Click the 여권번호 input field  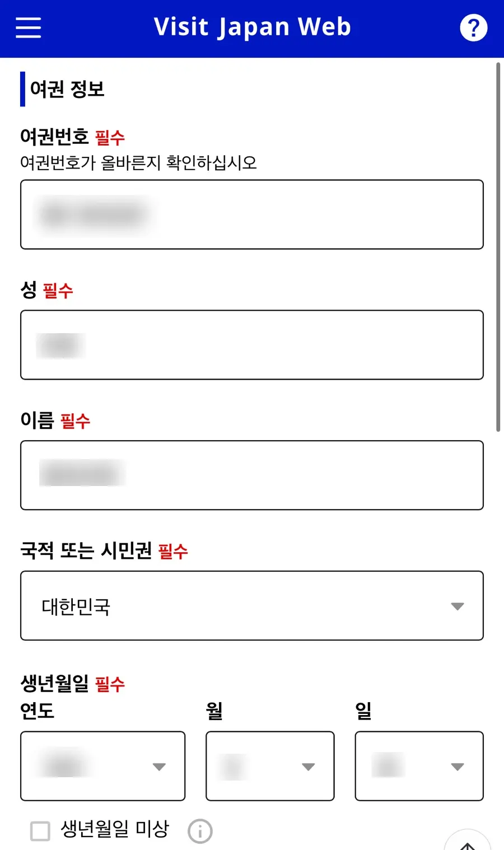pyautogui.click(x=252, y=214)
